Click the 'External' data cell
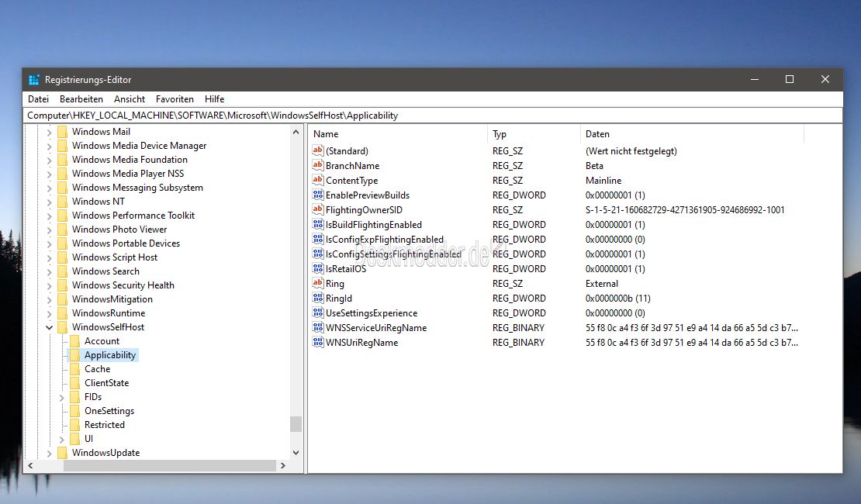This screenshot has height=504, width=861. [602, 283]
